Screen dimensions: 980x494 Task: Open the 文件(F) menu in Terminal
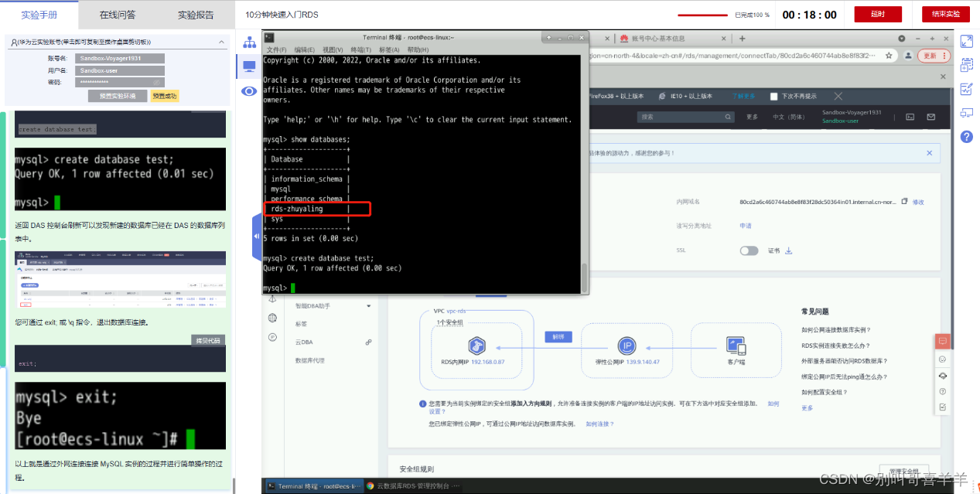277,49
